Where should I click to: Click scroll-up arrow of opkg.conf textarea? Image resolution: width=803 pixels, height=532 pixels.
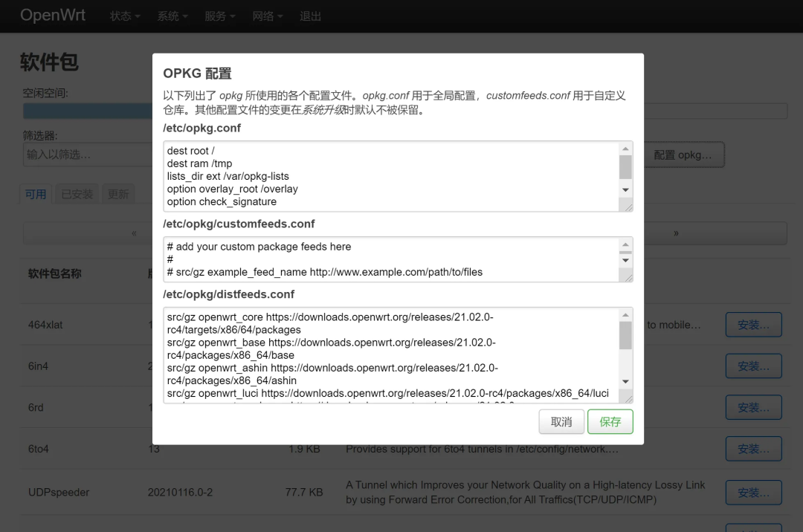[625, 149]
